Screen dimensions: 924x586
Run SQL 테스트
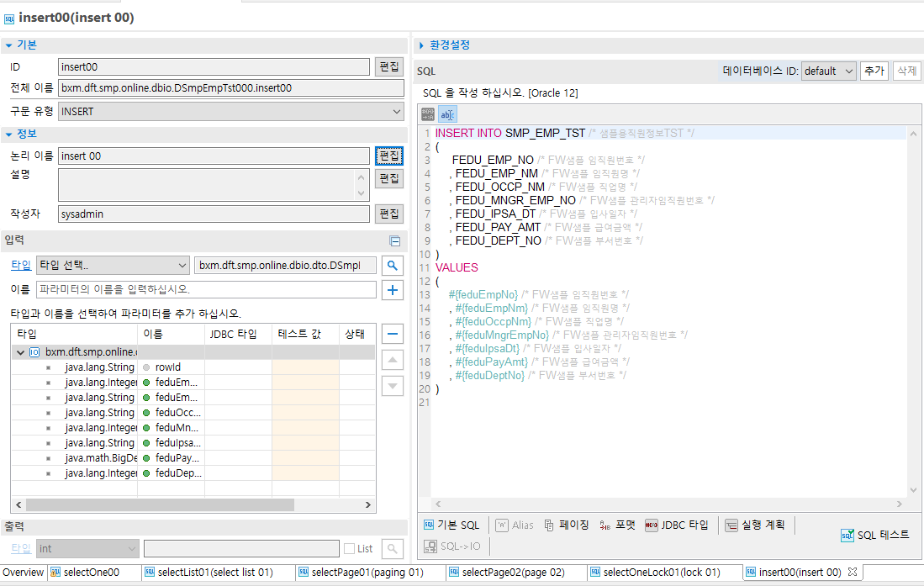[875, 535]
